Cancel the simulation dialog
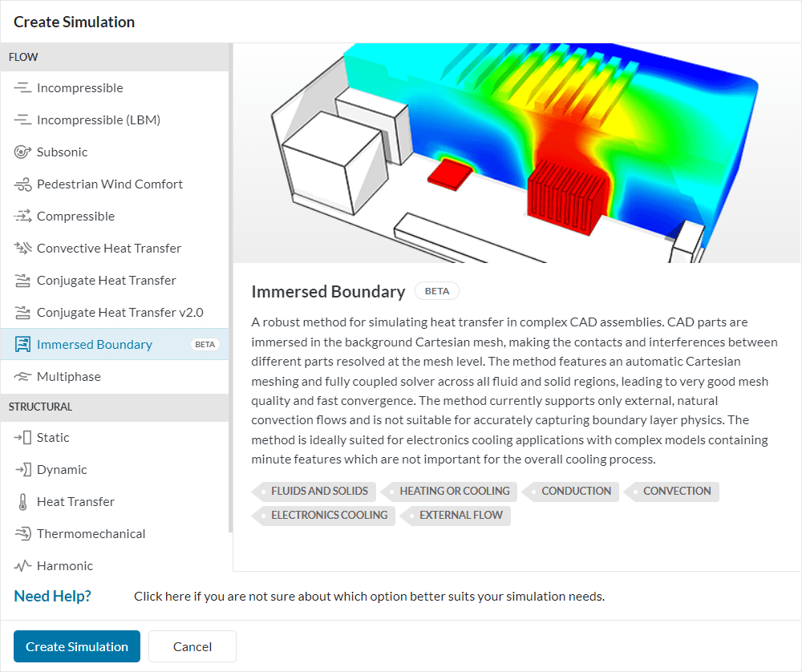Image resolution: width=802 pixels, height=672 pixels. click(192, 646)
